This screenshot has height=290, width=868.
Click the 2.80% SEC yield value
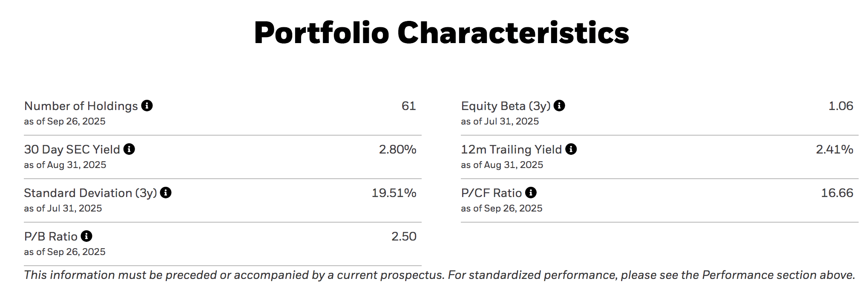[x=397, y=149]
